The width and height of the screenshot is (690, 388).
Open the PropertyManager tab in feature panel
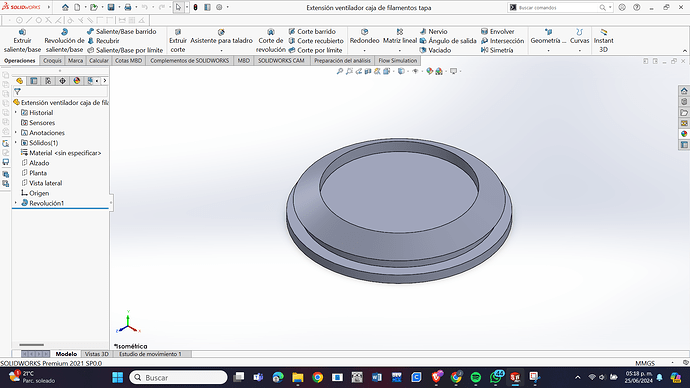[x=34, y=81]
